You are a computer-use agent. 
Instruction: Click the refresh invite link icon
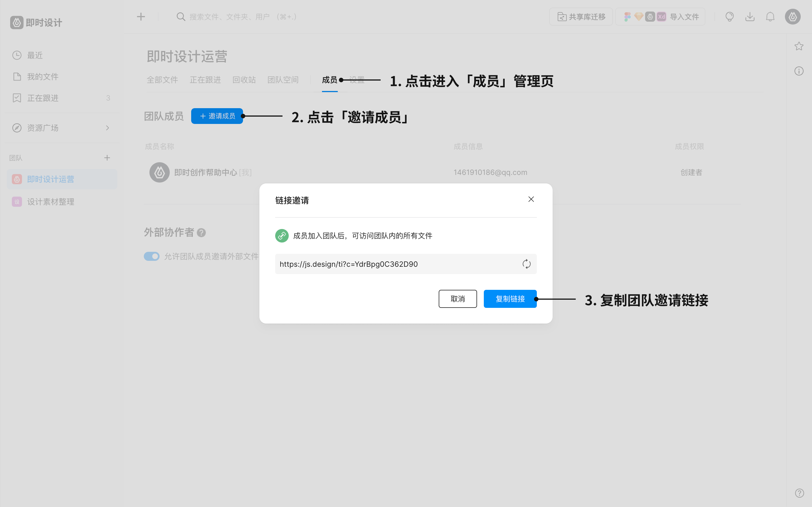point(526,264)
